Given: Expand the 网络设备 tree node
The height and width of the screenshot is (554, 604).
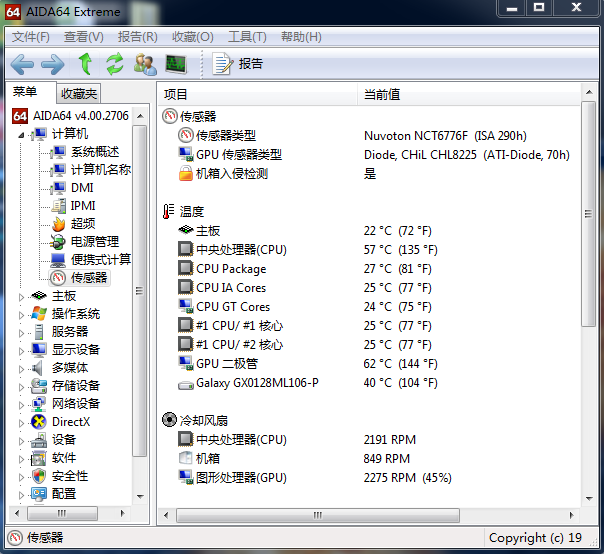Looking at the screenshot, I should (x=21, y=405).
